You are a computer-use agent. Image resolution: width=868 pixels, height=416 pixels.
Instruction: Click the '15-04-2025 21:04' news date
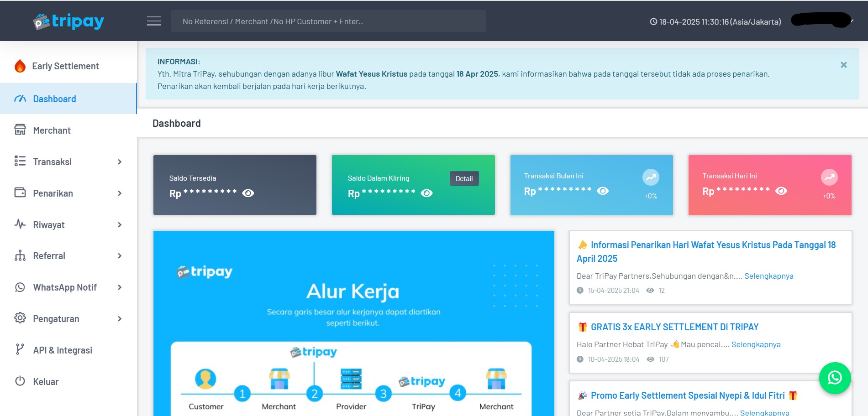click(613, 291)
